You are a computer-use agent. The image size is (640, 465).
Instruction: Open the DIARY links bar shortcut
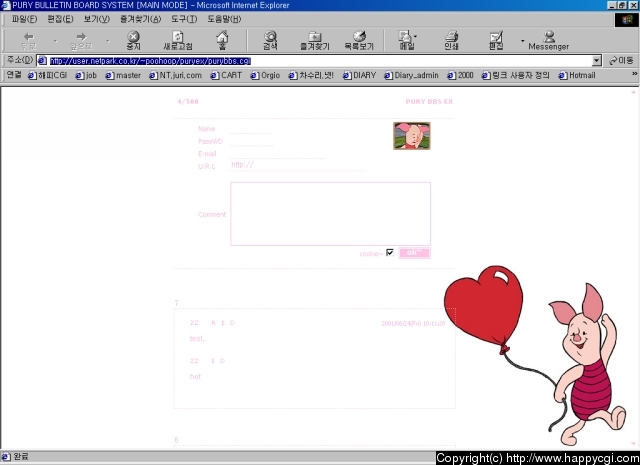point(360,75)
